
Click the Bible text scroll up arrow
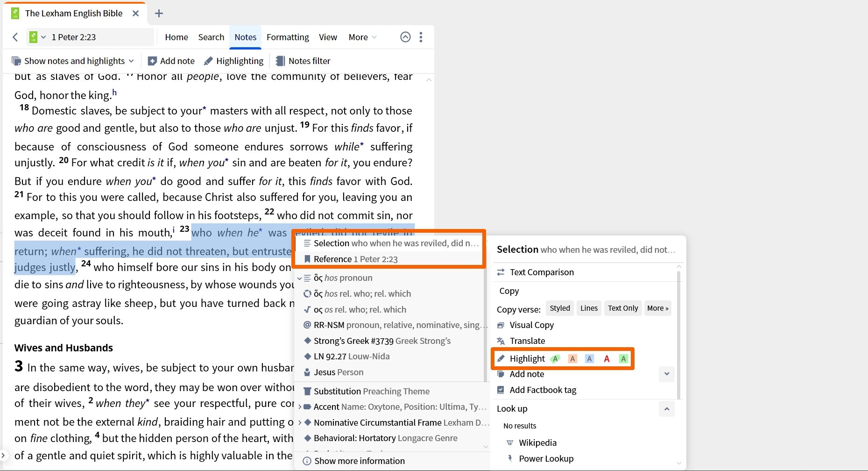point(429,80)
